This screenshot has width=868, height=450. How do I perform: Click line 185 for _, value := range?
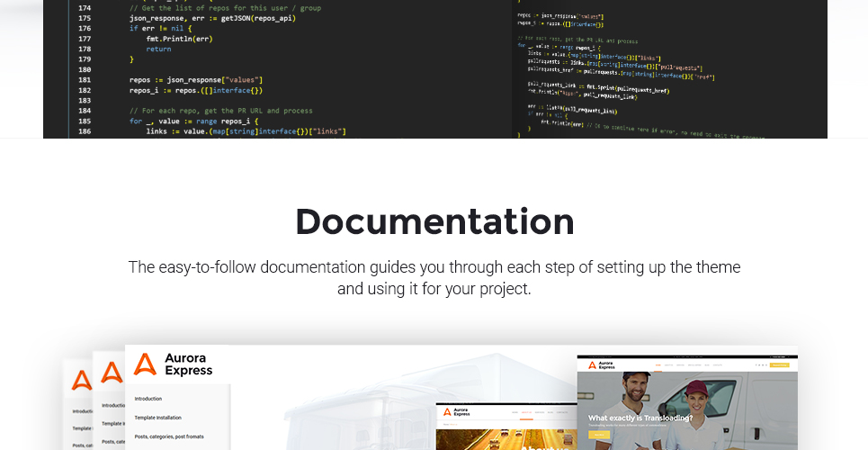[x=193, y=121]
